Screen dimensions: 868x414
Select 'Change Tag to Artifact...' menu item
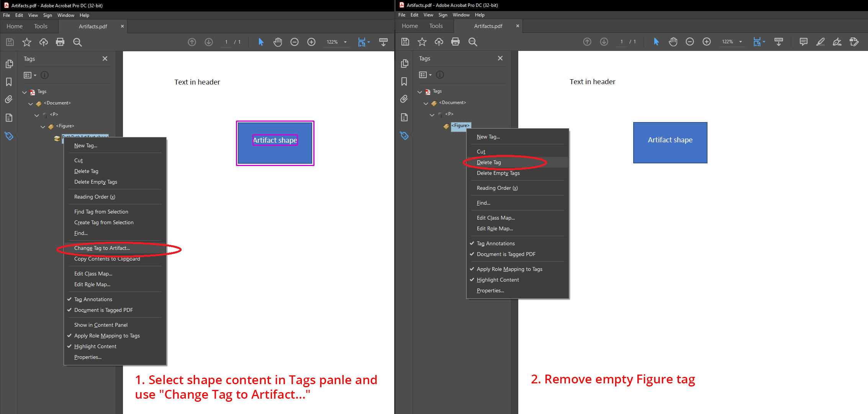point(102,248)
